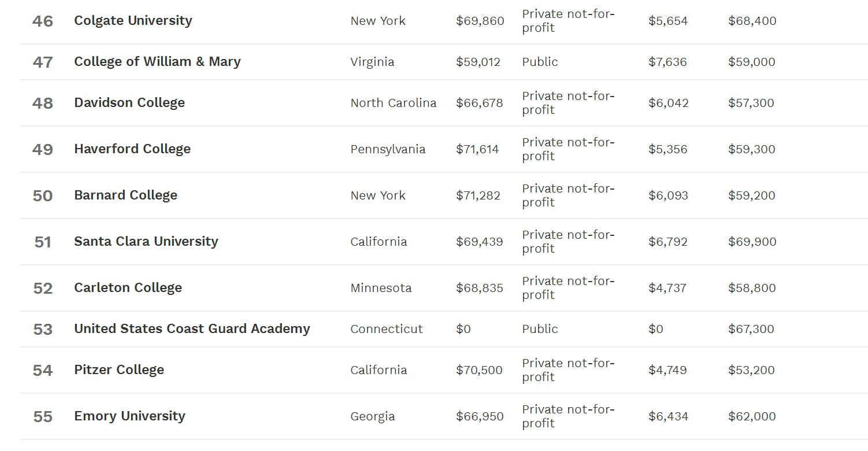The height and width of the screenshot is (451, 868).
Task: Click the Connecticut state cell
Action: point(386,329)
